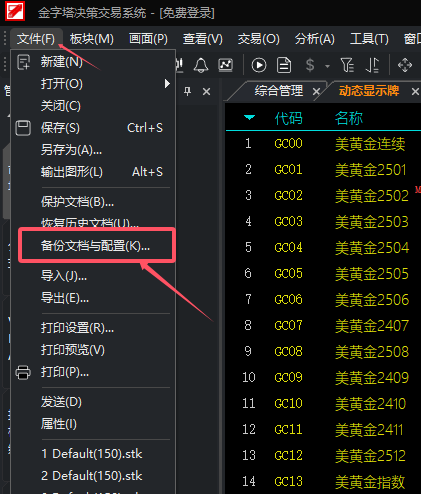Click 备份文档与配置(K)... menu entry
Viewport: 421px width, 494px height.
(97, 246)
